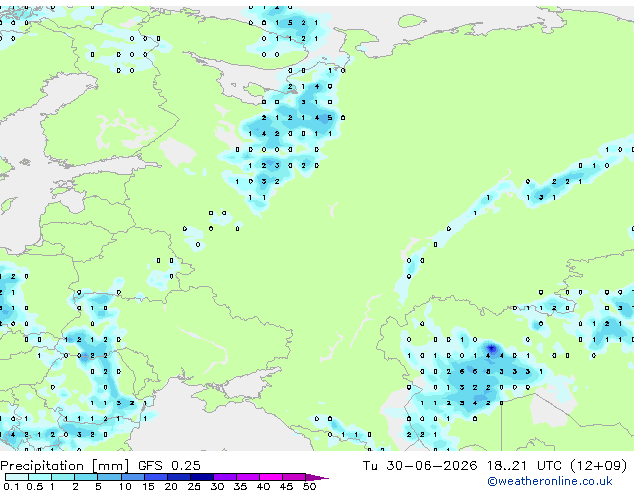
Task: Pick the 25–30 mm navy legend swatch
Action: click(x=201, y=477)
